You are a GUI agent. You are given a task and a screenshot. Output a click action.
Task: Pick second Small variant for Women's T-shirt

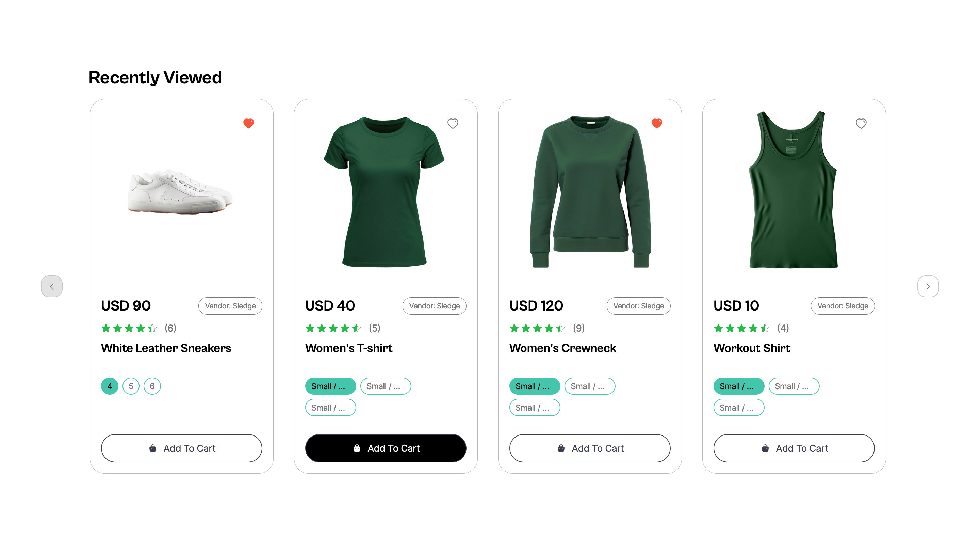tap(386, 386)
